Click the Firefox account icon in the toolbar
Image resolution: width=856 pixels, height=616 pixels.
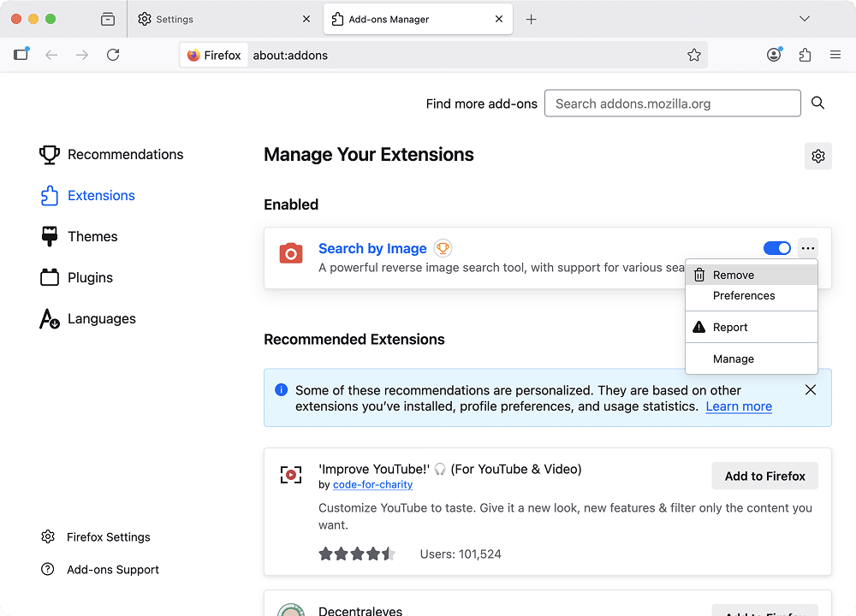773,54
